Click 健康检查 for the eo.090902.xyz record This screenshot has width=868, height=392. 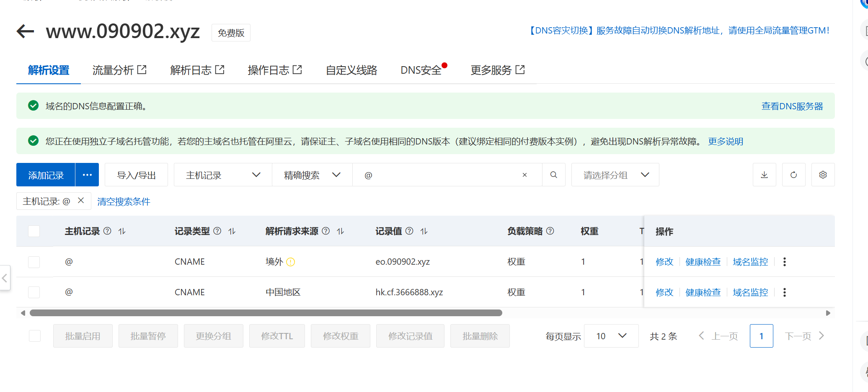click(x=703, y=262)
